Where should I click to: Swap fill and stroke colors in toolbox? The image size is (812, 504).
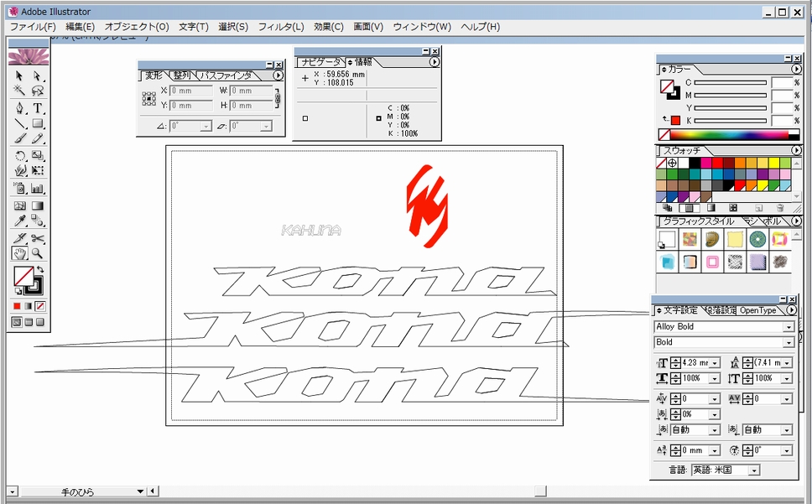point(40,270)
